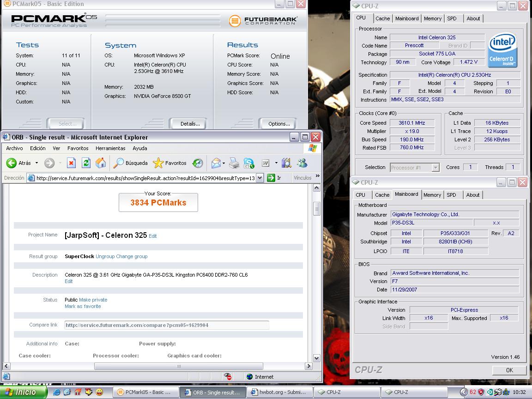532x399 pixels.
Task: Click the Change group link
Action: click(x=132, y=256)
